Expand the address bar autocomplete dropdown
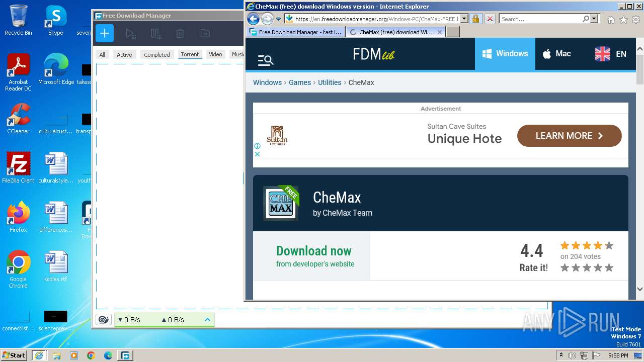The image size is (644, 362). click(464, 19)
